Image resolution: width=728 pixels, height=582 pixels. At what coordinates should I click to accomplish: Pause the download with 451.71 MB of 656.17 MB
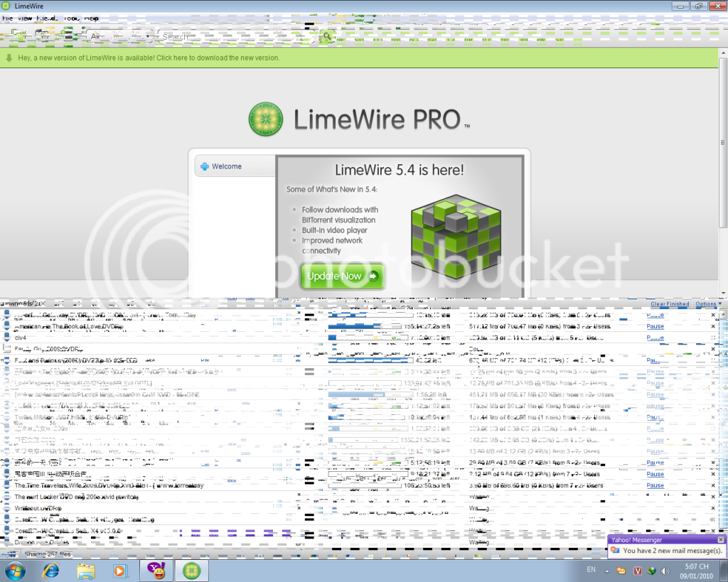pyautogui.click(x=655, y=394)
